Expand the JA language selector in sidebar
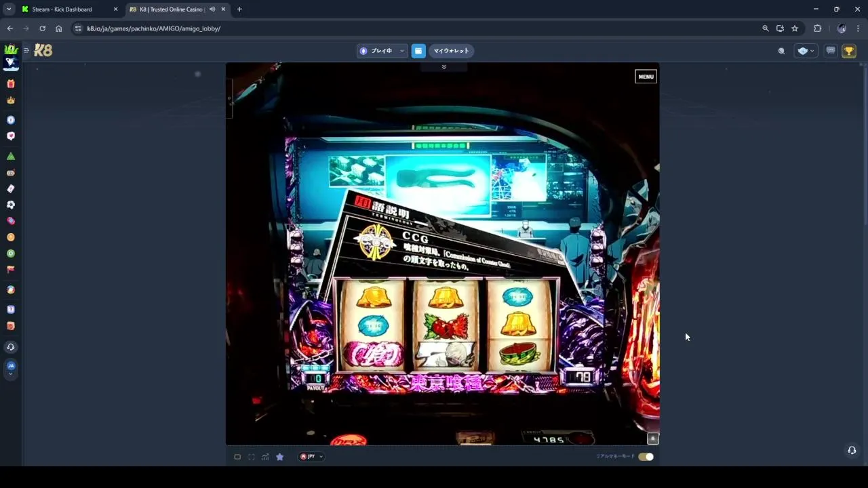868x488 pixels. click(x=11, y=369)
